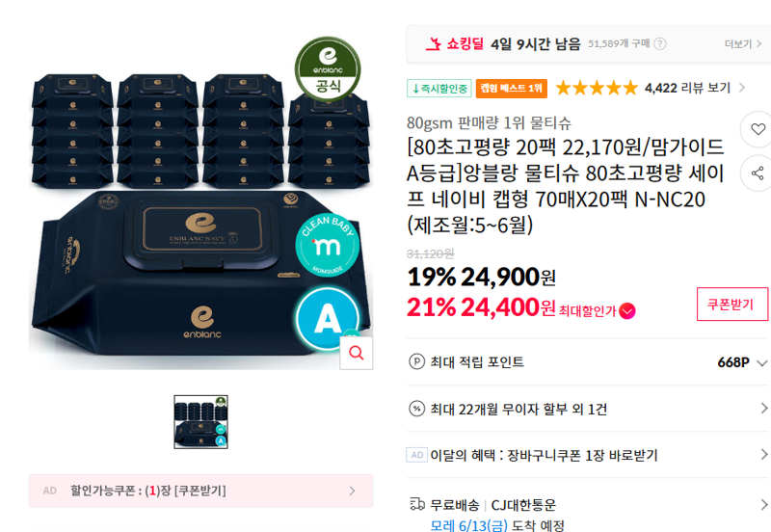Click the 캡형 베스트 1위 badge
Screen dimensions: 771x532
click(512, 89)
